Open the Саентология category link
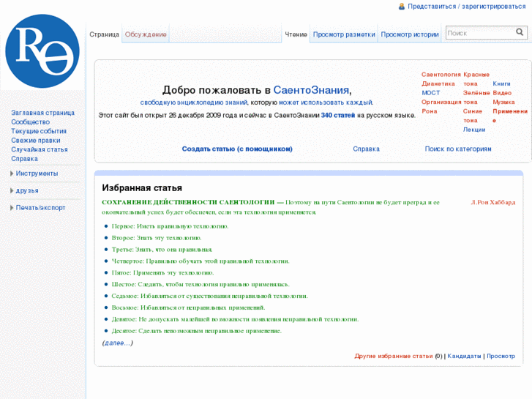532x399 pixels. coord(441,75)
